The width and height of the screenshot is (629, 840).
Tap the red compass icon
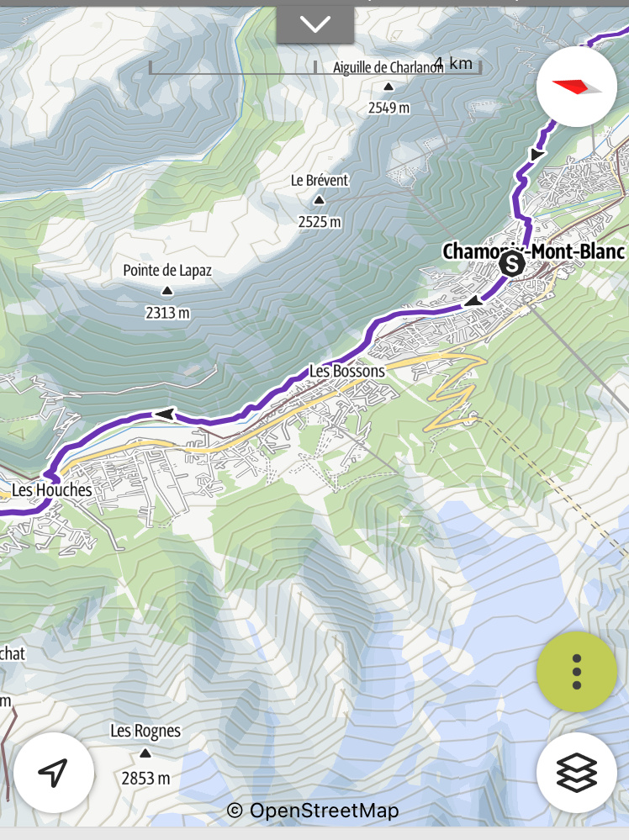[x=577, y=87]
